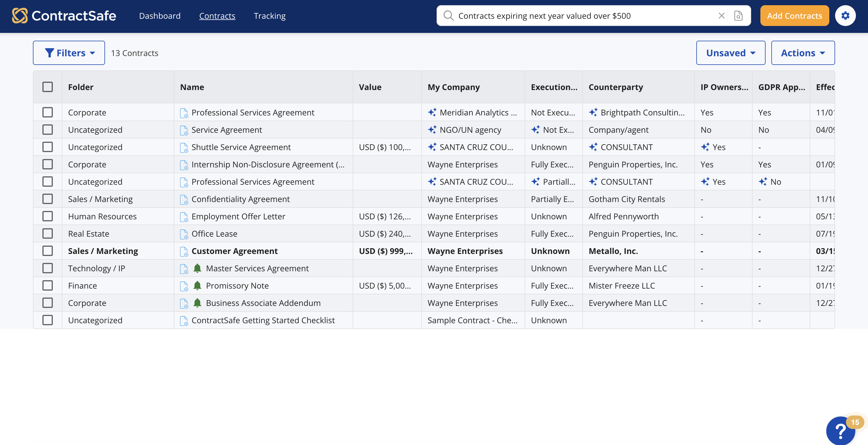The width and height of the screenshot is (868, 445).
Task: Click AI sparkle icon beside Brightpath Consulting
Action: (x=593, y=112)
